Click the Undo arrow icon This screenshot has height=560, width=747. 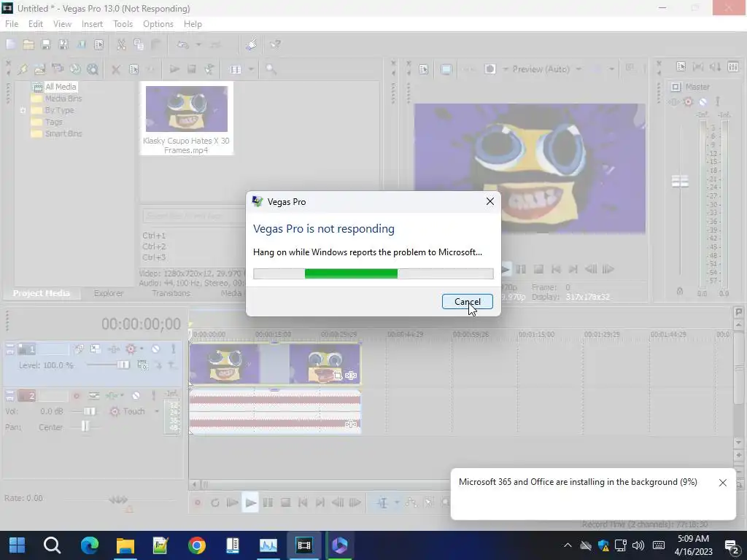182,44
